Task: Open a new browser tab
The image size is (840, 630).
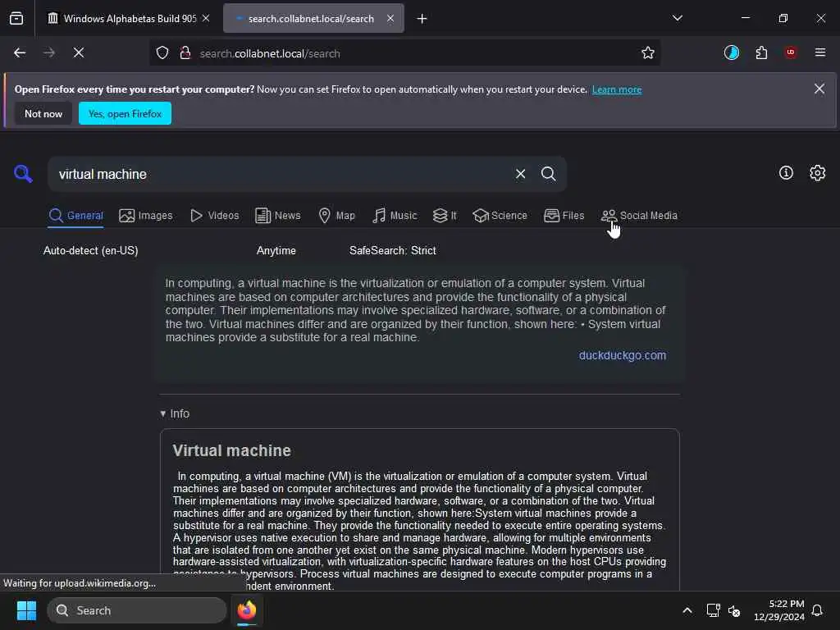Action: (422, 19)
